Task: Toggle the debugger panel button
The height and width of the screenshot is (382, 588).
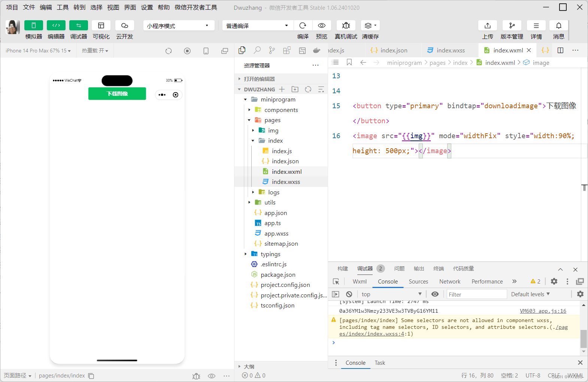Action: [x=79, y=25]
